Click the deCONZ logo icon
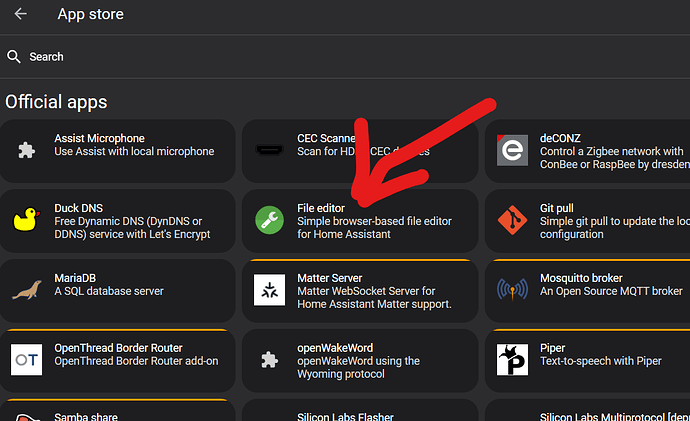The image size is (690, 421). tap(512, 150)
